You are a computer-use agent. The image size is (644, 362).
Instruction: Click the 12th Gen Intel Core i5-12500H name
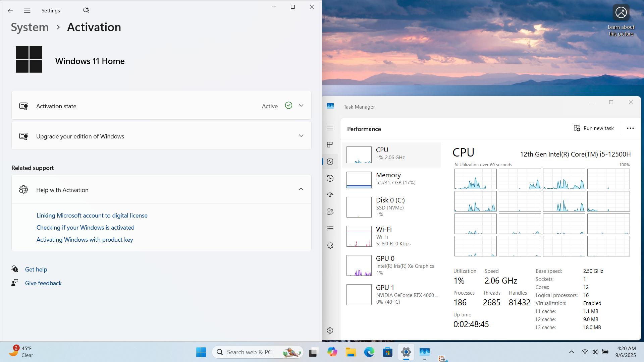click(x=575, y=154)
